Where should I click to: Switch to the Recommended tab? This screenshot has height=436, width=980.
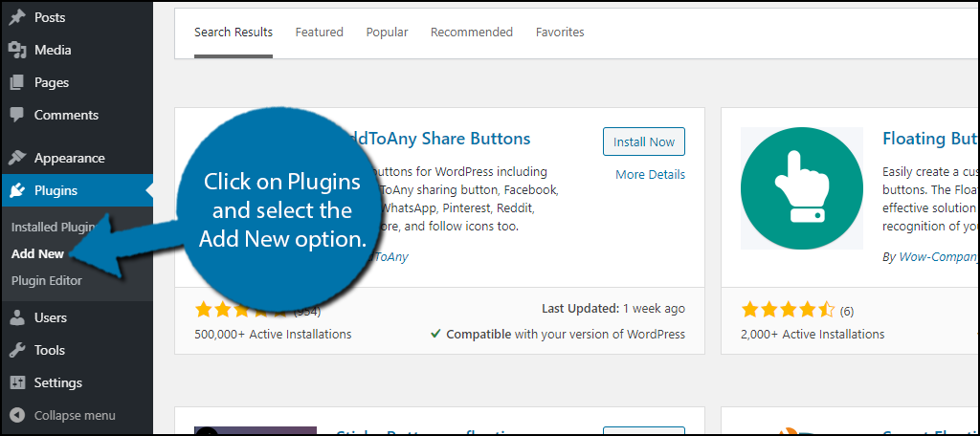471,32
